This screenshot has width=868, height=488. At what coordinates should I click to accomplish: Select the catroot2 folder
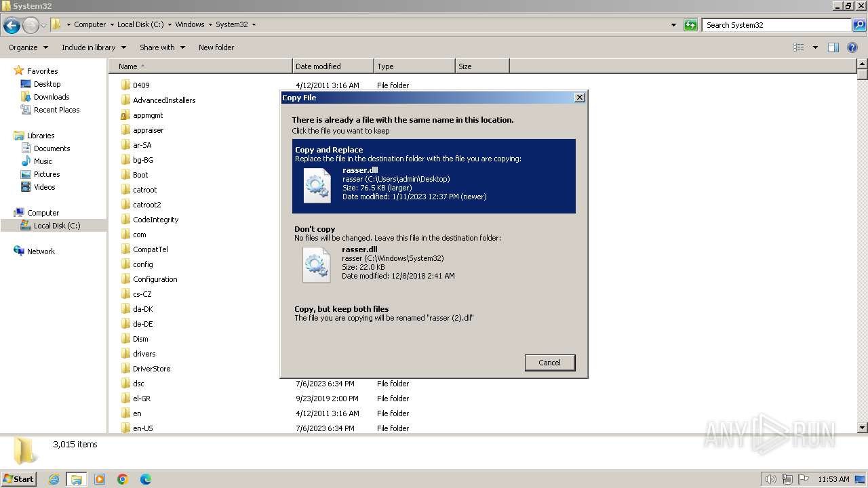pyautogui.click(x=146, y=205)
